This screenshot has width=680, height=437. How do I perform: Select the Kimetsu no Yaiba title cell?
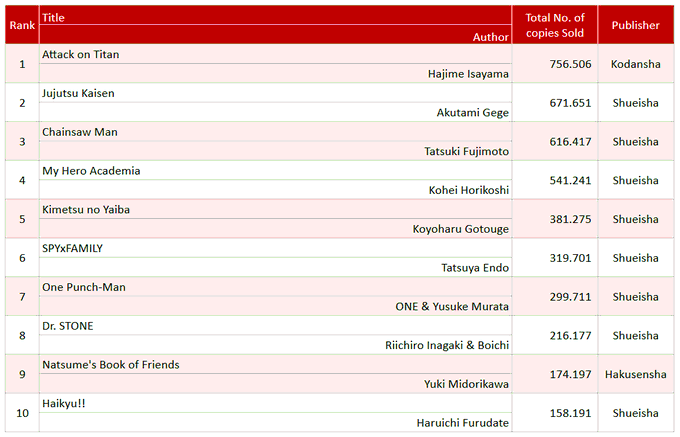tap(275, 209)
